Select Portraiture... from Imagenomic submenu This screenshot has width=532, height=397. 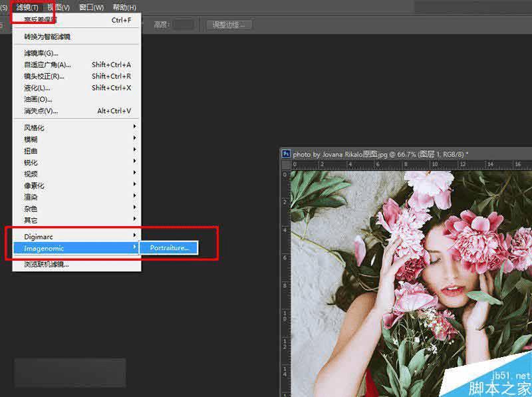point(169,247)
